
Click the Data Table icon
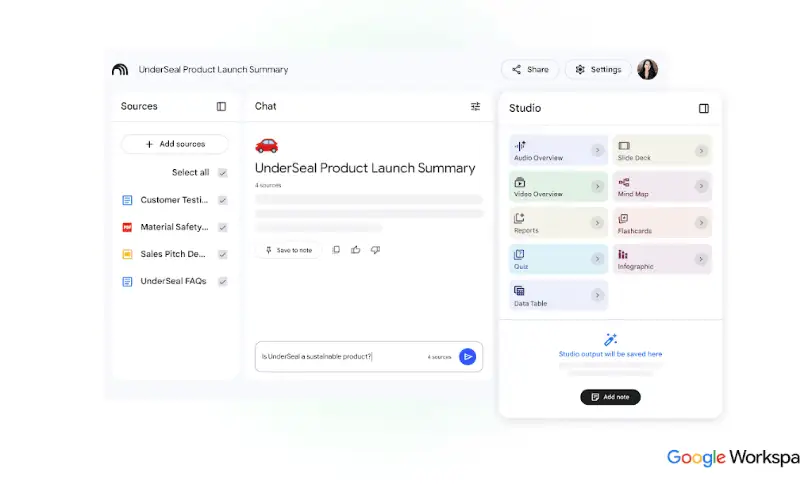point(519,291)
